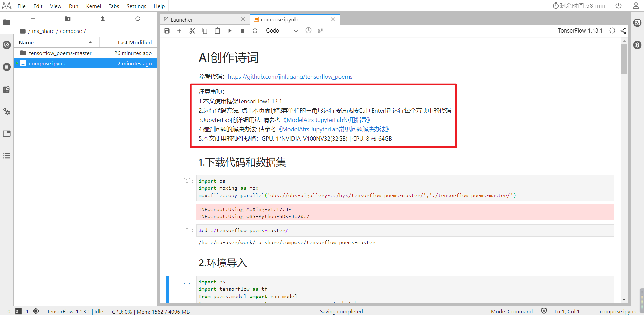
Task: Click Ln 1, Col 1 in status bar
Action: (567, 311)
